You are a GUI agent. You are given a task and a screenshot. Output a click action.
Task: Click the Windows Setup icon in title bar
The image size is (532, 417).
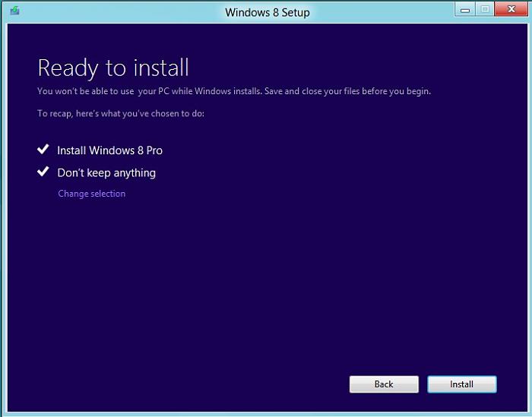pyautogui.click(x=14, y=11)
